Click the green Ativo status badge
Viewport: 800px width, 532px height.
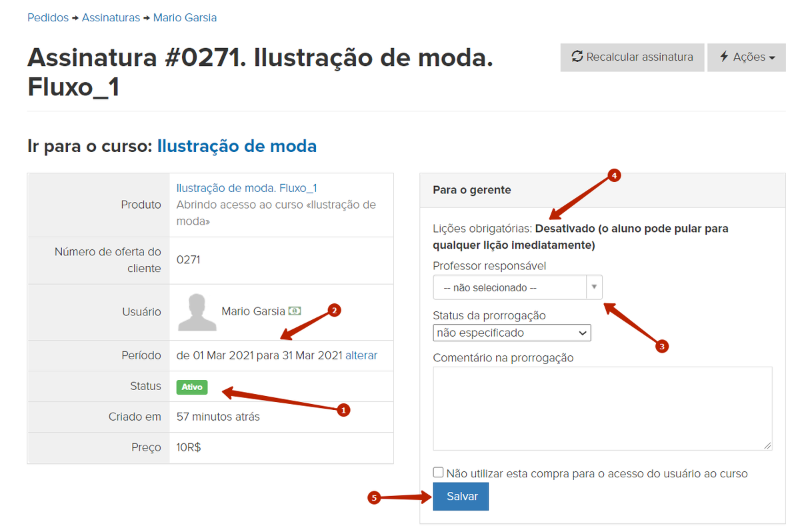click(x=192, y=387)
